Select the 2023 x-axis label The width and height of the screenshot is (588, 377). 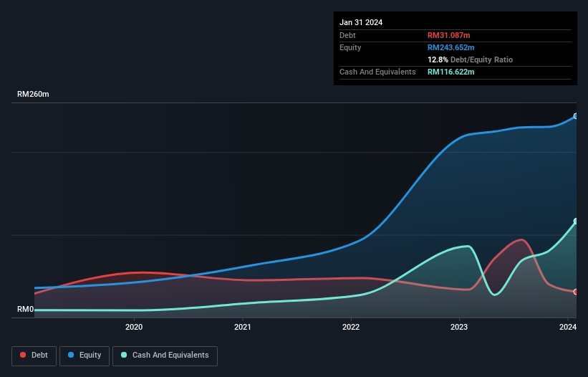pyautogui.click(x=459, y=327)
